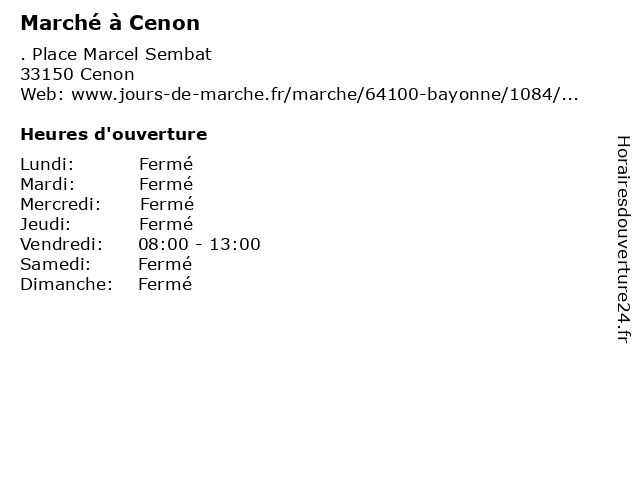This screenshot has width=640, height=480.
Task: Click the 'Heures d'ouverture' heading
Action: tap(113, 134)
